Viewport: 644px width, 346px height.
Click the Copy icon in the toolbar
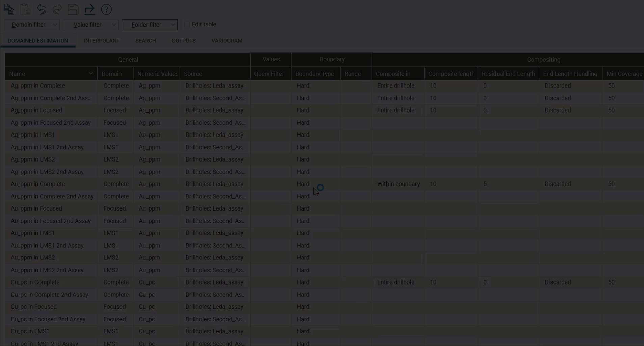(9, 9)
